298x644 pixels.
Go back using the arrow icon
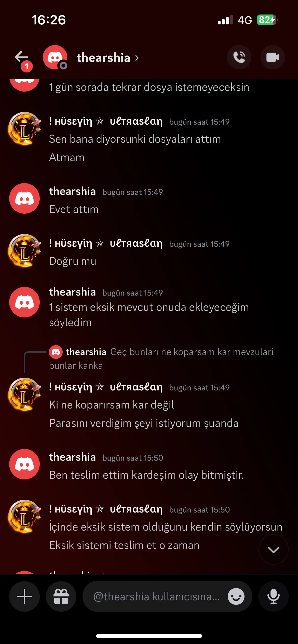coord(22,56)
